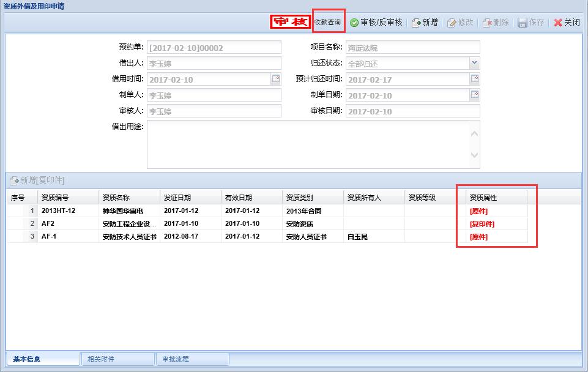The image size is (588, 372).
Task: Expand the 归还状态 dropdown
Action: point(474,63)
